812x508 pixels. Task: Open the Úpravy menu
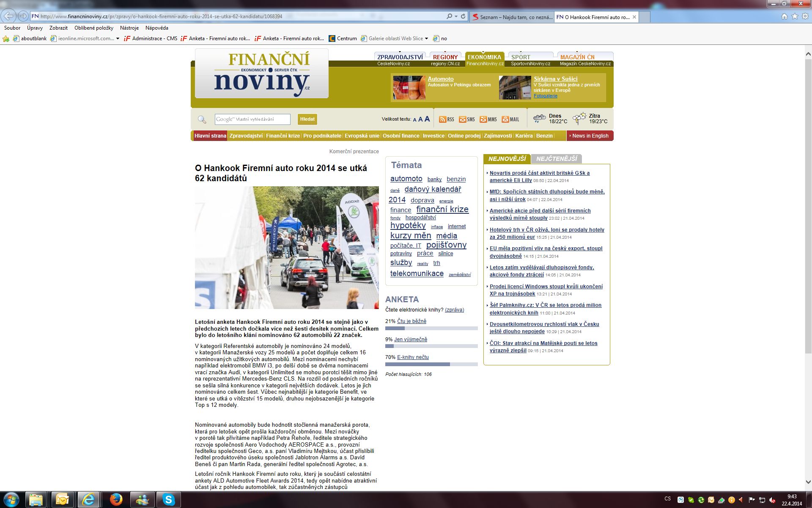[x=35, y=28]
